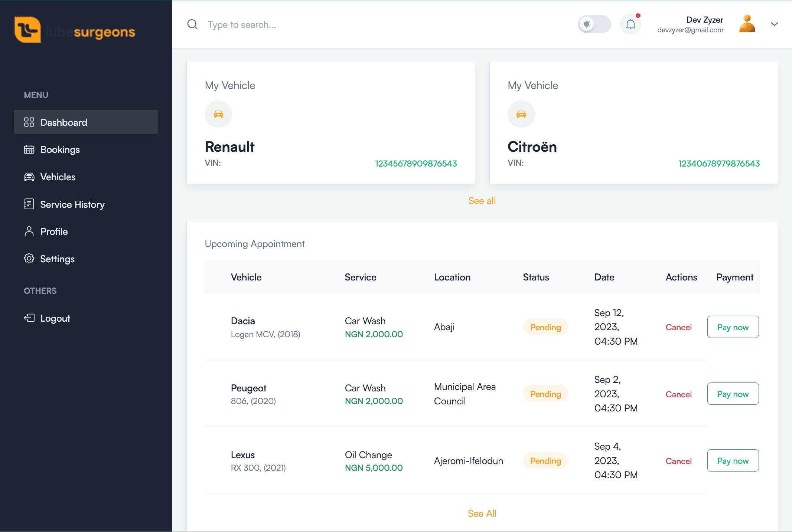Click the Pending badge in Peugeot row
The image size is (792, 532).
[545, 394]
